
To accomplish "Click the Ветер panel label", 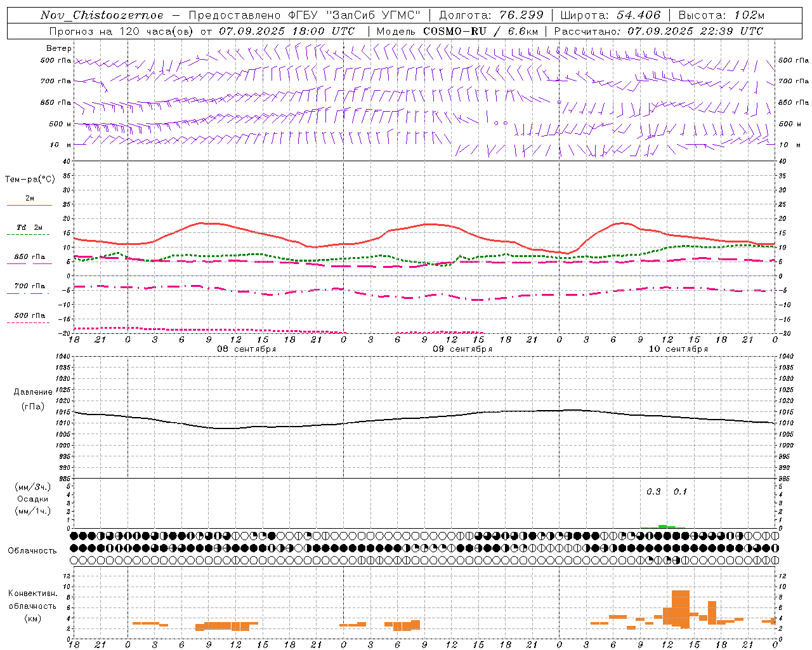I will [59, 48].
